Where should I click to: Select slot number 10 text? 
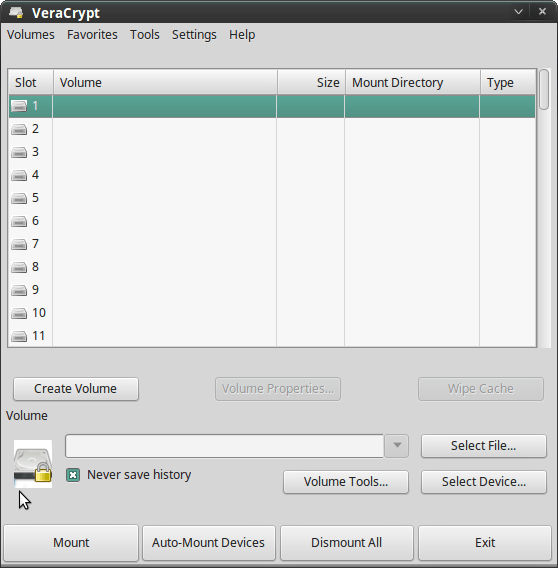[39, 313]
